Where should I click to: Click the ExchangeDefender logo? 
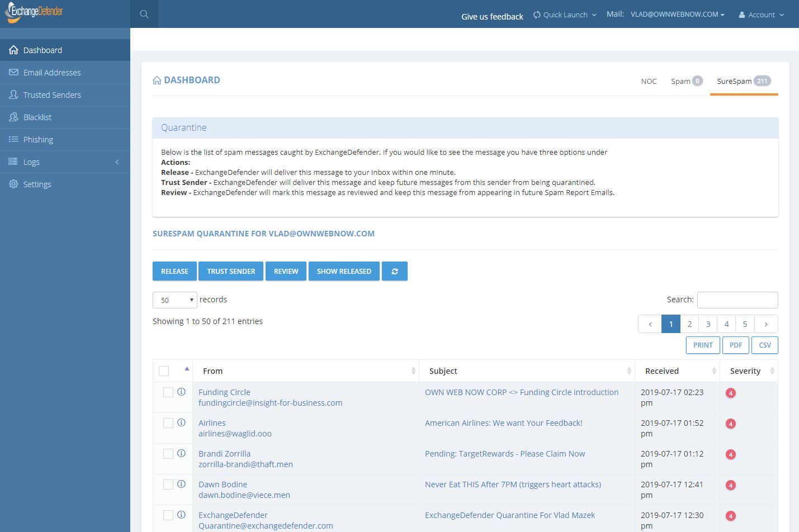click(x=34, y=12)
